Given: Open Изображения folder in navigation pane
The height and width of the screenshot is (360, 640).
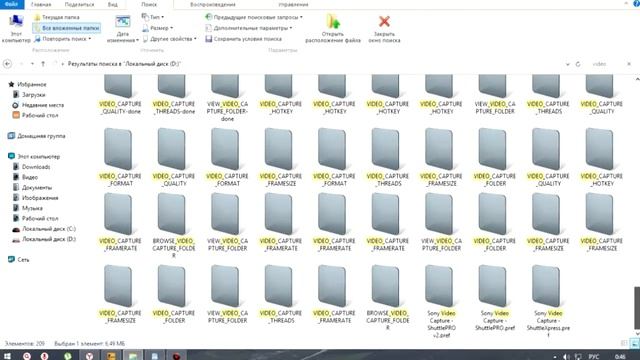Looking at the screenshot, I should pyautogui.click(x=36, y=198).
